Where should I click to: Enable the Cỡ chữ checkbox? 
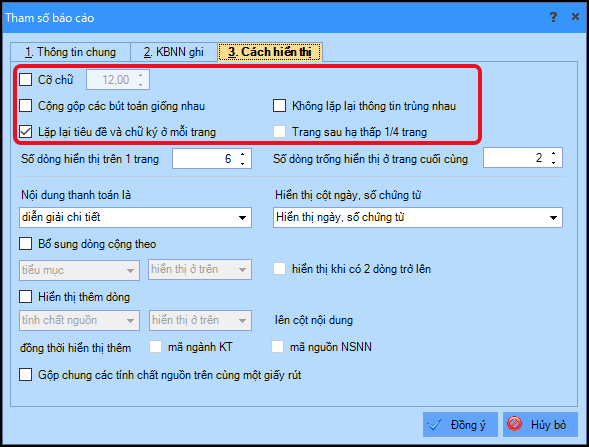(x=26, y=80)
